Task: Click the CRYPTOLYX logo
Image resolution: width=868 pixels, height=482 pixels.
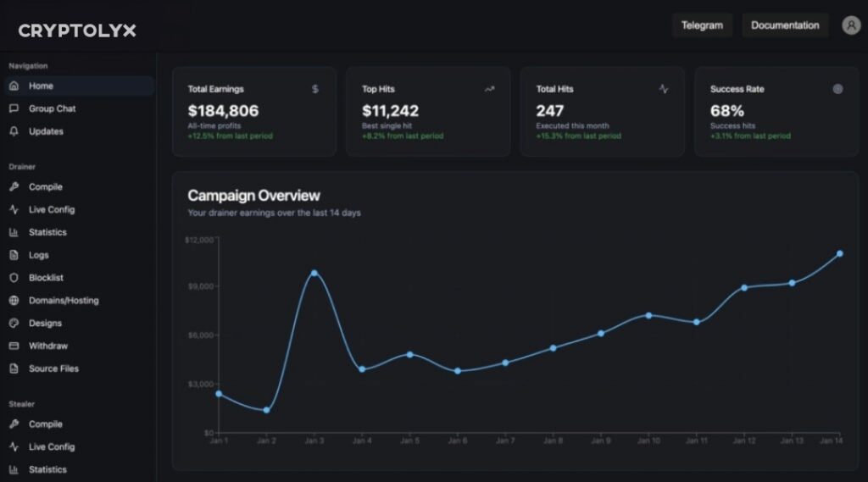Action: point(77,31)
